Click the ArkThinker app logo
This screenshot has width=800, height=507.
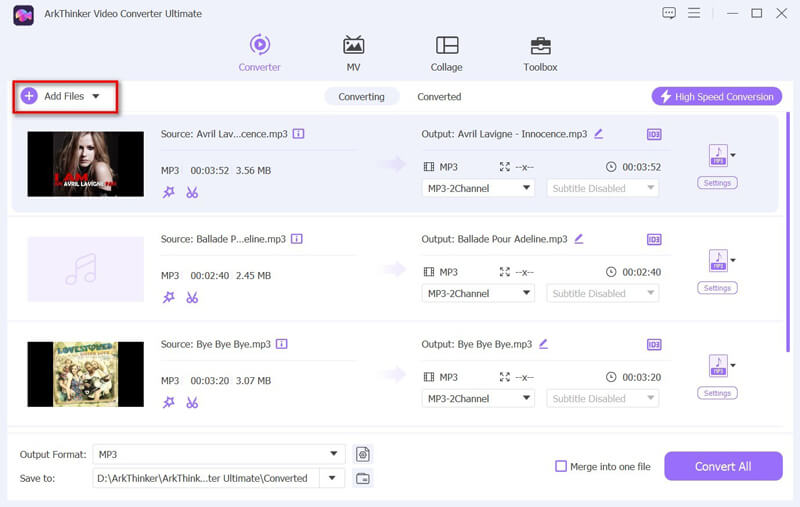(x=23, y=15)
